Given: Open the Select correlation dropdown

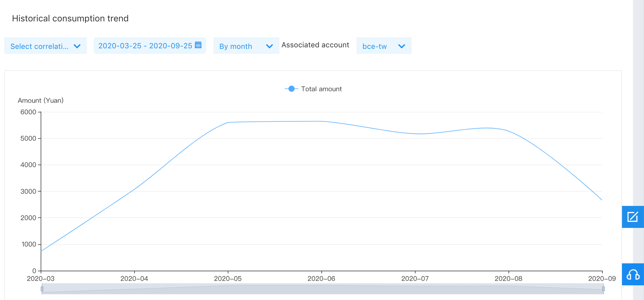Looking at the screenshot, I should point(46,46).
